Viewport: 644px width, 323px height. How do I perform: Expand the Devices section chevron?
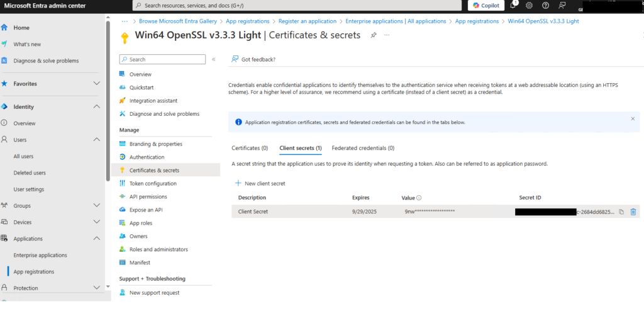click(96, 222)
